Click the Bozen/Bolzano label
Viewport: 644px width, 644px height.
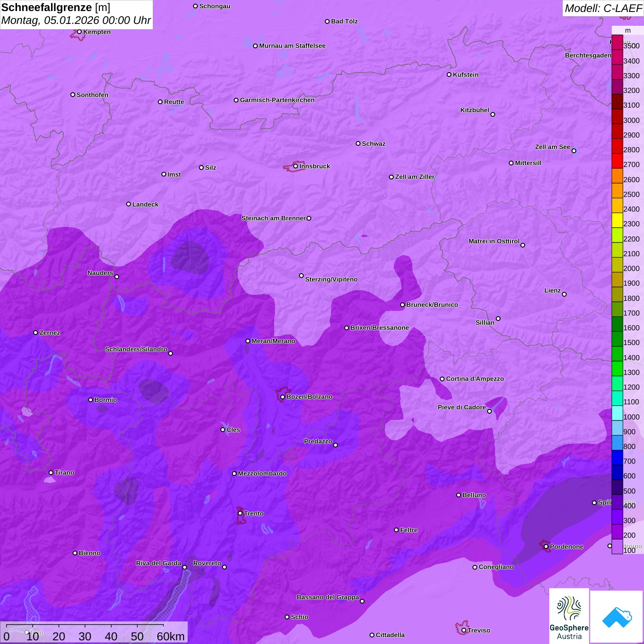coord(309,397)
